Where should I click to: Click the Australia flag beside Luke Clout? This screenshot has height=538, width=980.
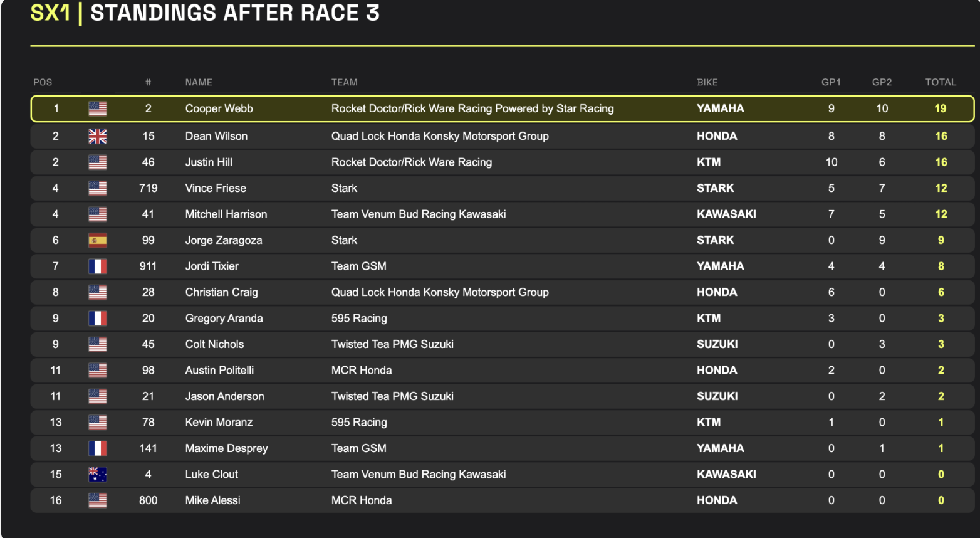(x=97, y=475)
